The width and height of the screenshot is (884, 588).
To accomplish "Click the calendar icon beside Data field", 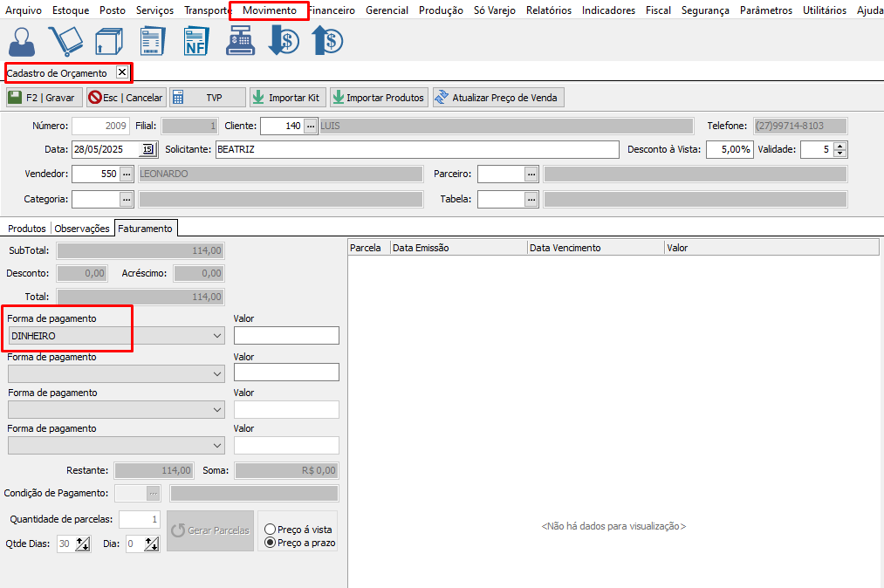I will (148, 149).
